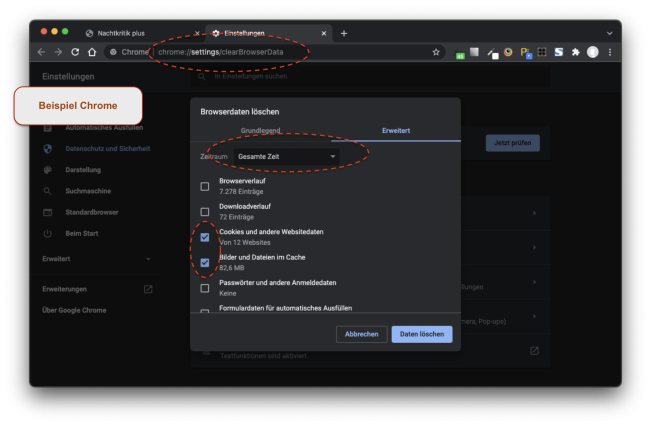Image resolution: width=651 pixels, height=426 pixels.
Task: Click the address bar URL field
Action: coord(280,52)
